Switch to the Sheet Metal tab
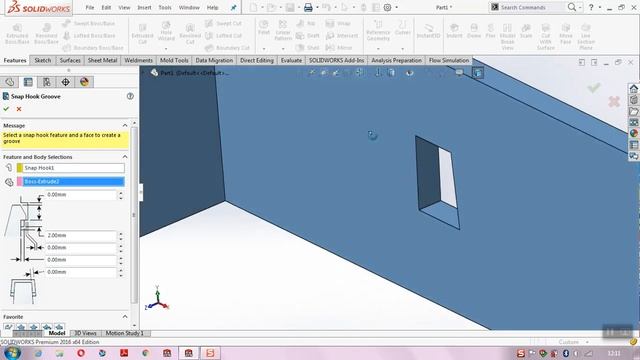Image resolution: width=640 pixels, height=360 pixels. tap(102, 60)
